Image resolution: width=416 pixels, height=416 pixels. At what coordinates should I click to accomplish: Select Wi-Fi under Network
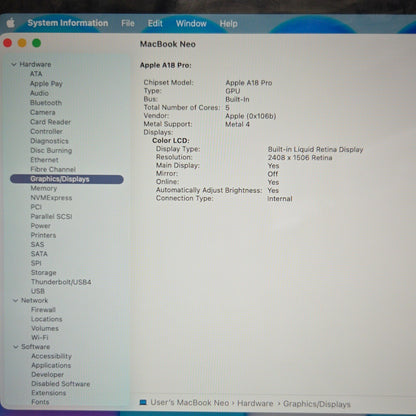(x=40, y=337)
